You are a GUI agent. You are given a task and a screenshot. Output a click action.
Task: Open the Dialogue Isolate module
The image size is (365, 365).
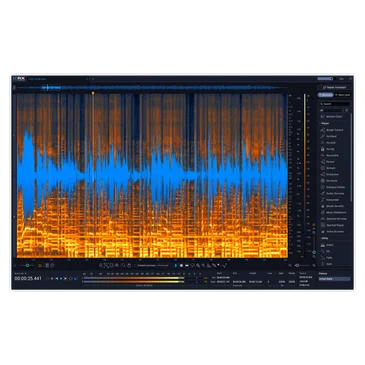pyautogui.click(x=334, y=187)
